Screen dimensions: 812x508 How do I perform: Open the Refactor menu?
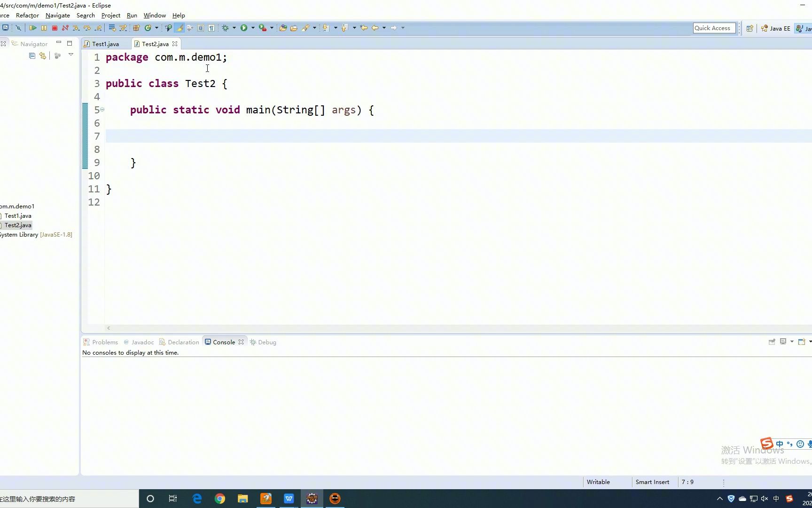(x=27, y=16)
